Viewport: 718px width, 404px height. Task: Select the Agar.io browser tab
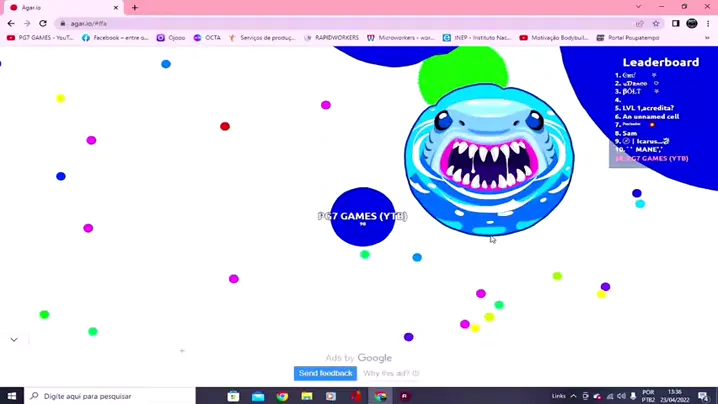(60, 8)
